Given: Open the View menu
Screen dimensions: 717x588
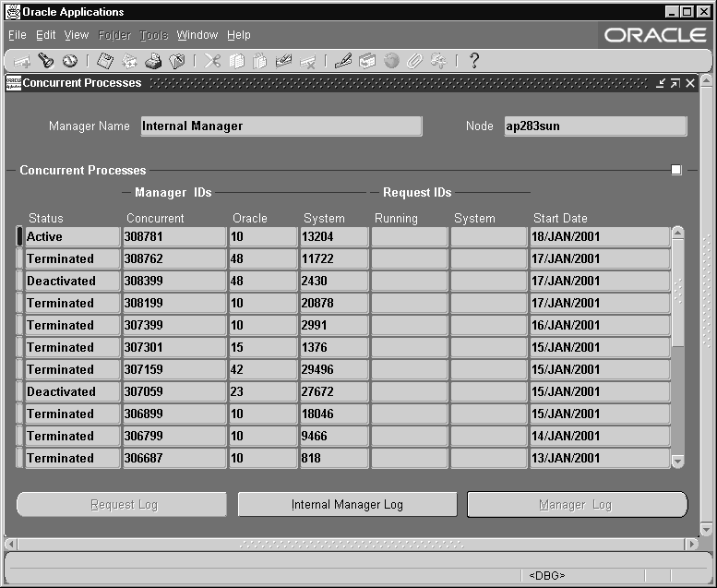Looking at the screenshot, I should pyautogui.click(x=77, y=35).
